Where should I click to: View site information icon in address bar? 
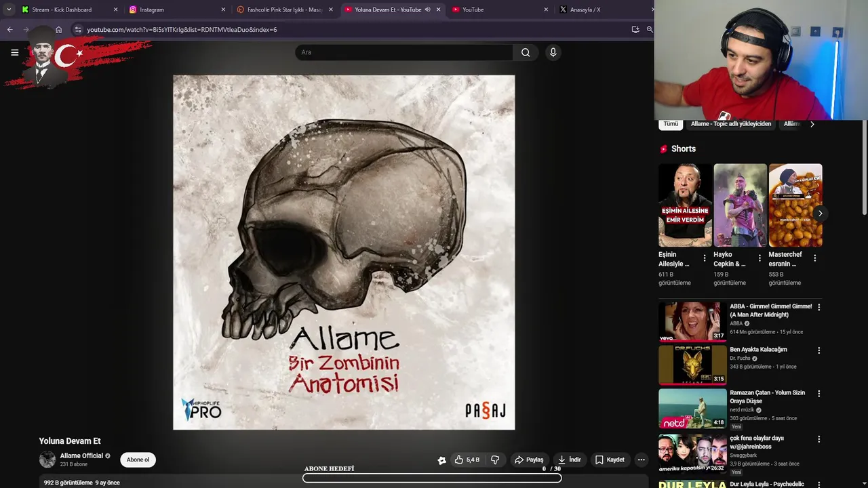click(78, 29)
